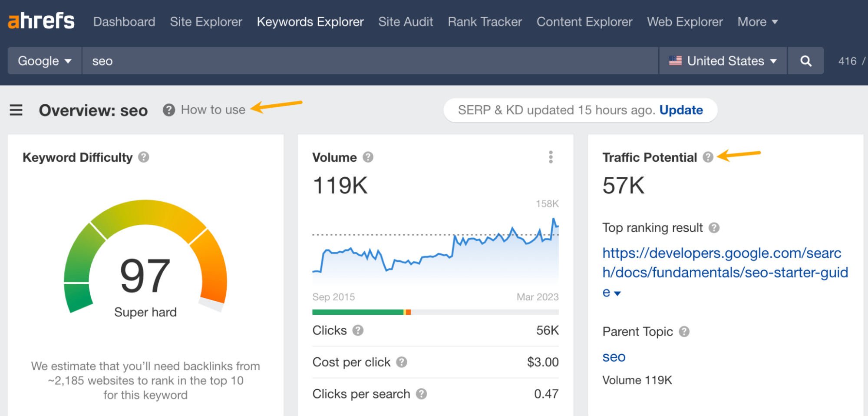Open the United States country dropdown
Screen dimensions: 868x416
(723, 61)
